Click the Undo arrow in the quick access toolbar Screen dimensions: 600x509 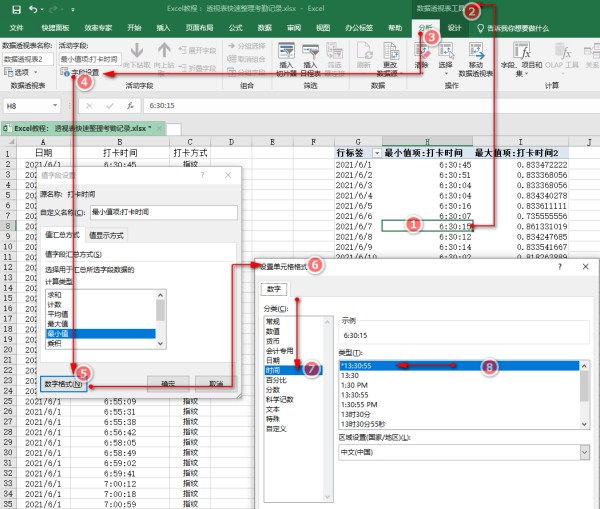(33, 9)
